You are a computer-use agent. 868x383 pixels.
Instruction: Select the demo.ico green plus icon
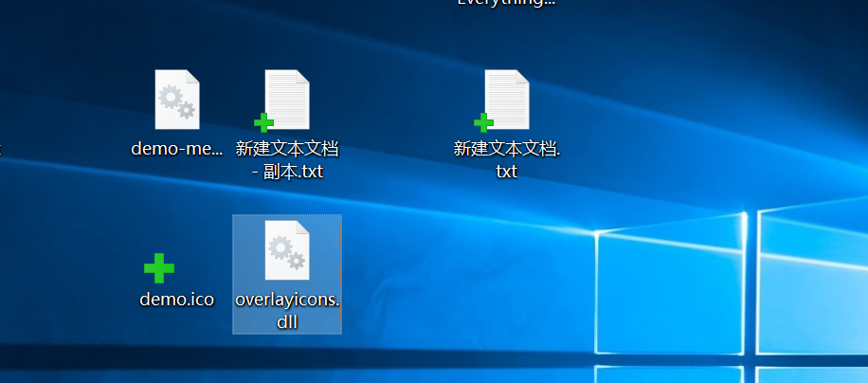159,268
